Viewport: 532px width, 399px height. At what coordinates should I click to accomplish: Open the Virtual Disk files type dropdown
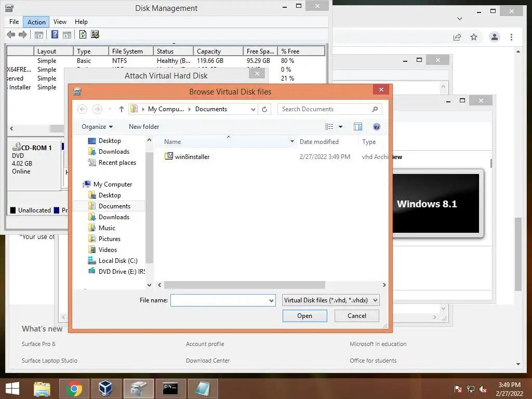375,300
